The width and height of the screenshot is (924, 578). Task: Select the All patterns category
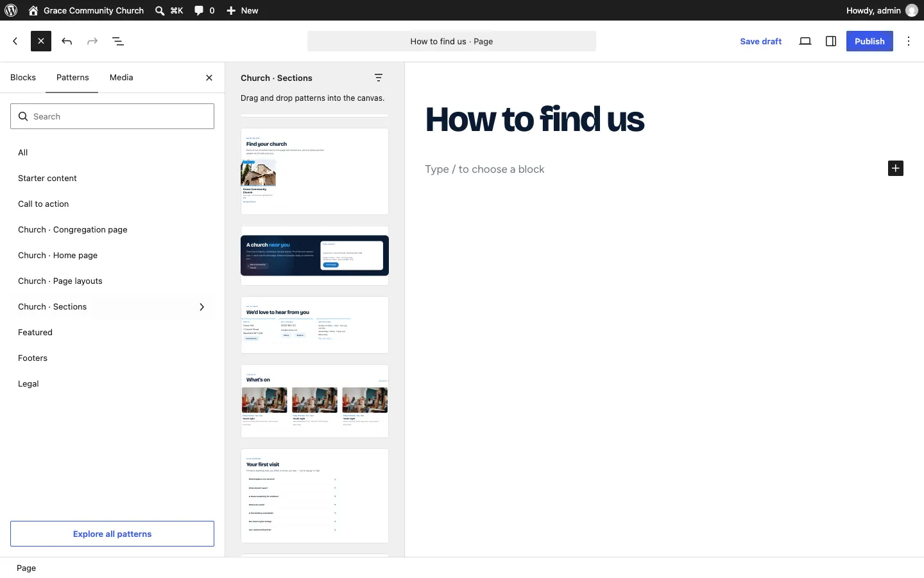[x=112, y=153]
